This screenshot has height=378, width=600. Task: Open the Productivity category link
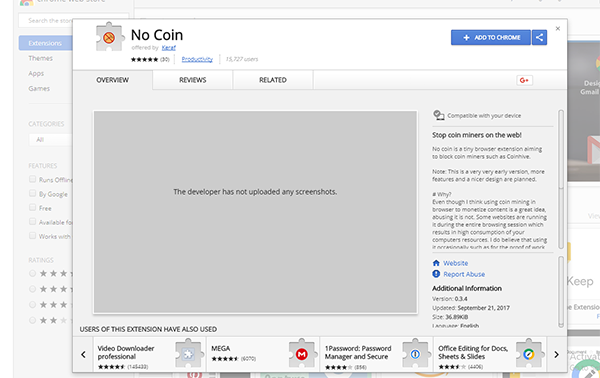click(x=197, y=59)
